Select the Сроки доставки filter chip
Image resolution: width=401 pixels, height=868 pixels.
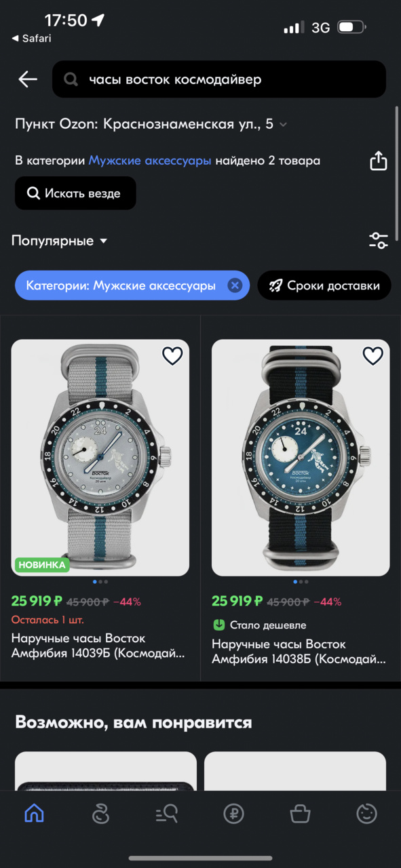(x=324, y=285)
